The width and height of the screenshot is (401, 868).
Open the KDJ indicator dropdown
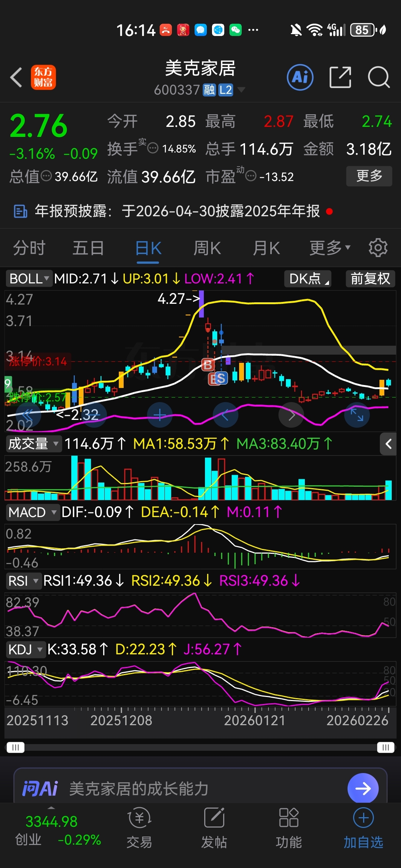pos(25,650)
